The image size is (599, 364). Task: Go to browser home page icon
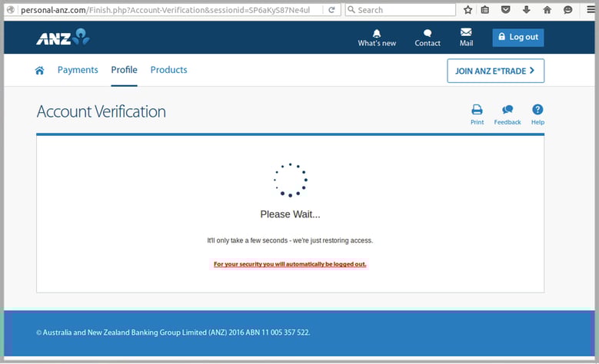(x=547, y=10)
